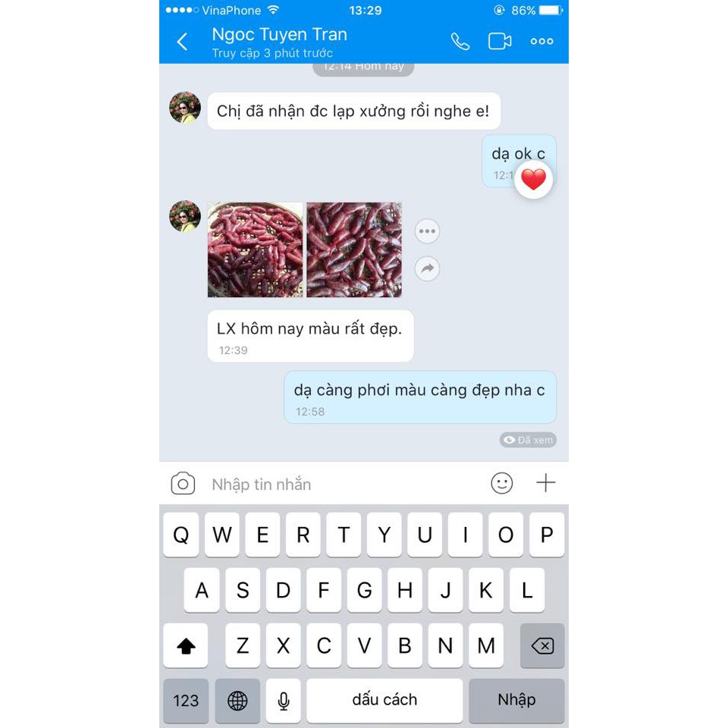
Task: Open the first lạp xưởng photo thumbnail
Action: (255, 249)
